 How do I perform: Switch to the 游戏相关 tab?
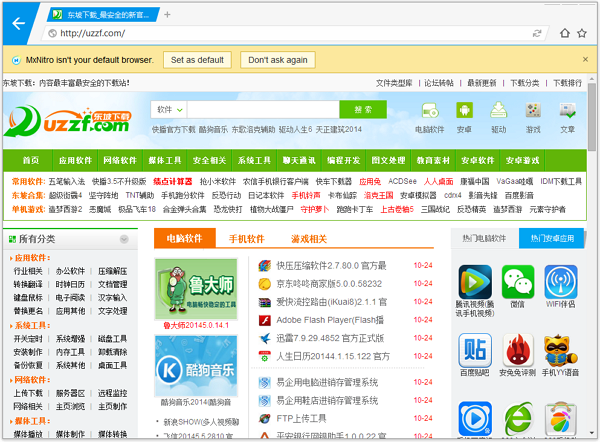point(309,239)
